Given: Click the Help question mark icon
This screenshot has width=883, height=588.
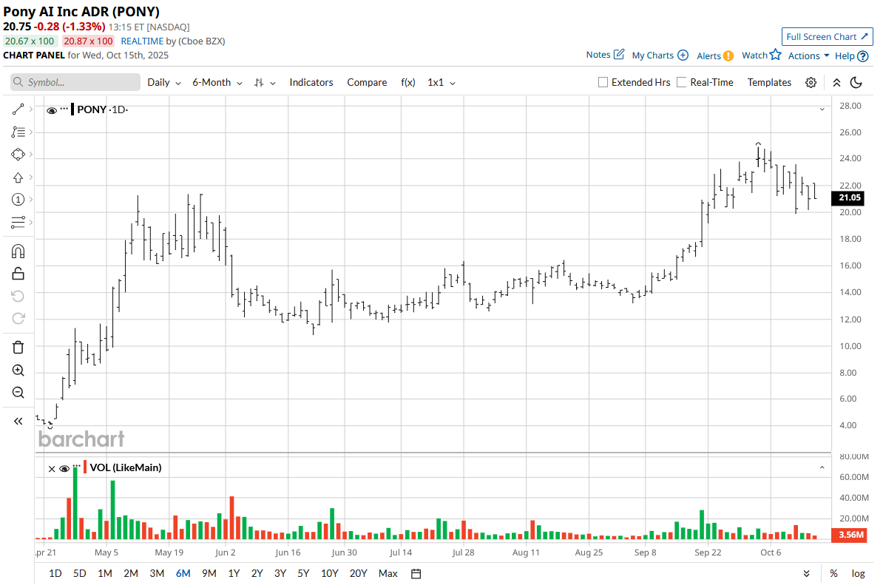Looking at the screenshot, I should [862, 55].
